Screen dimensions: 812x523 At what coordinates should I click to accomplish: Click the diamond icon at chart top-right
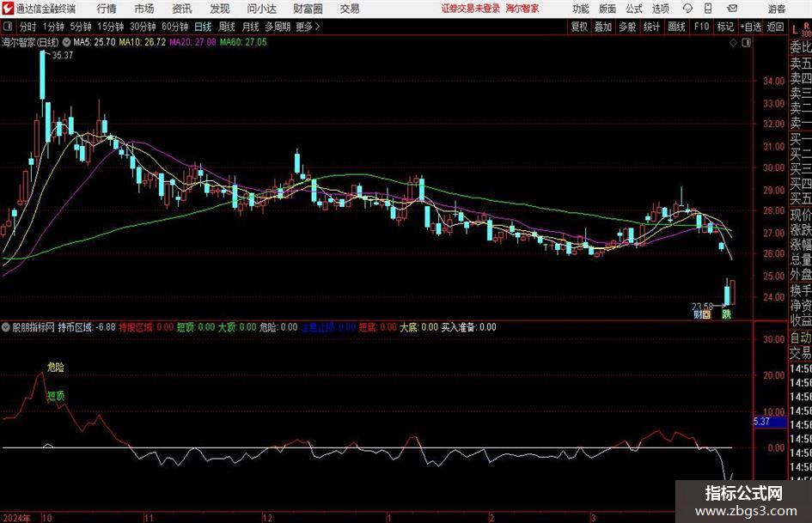pos(733,43)
